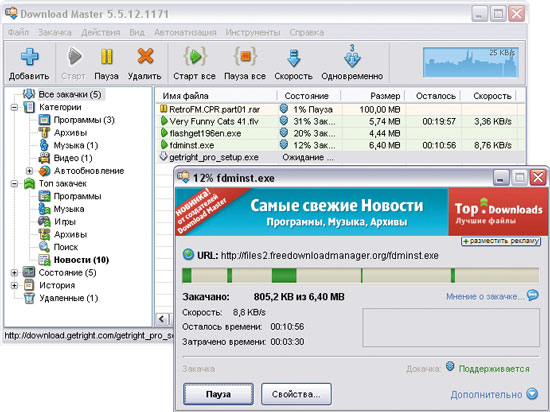Click the segmented download progress bar
This screenshot has width=550, height=412.
[361, 275]
